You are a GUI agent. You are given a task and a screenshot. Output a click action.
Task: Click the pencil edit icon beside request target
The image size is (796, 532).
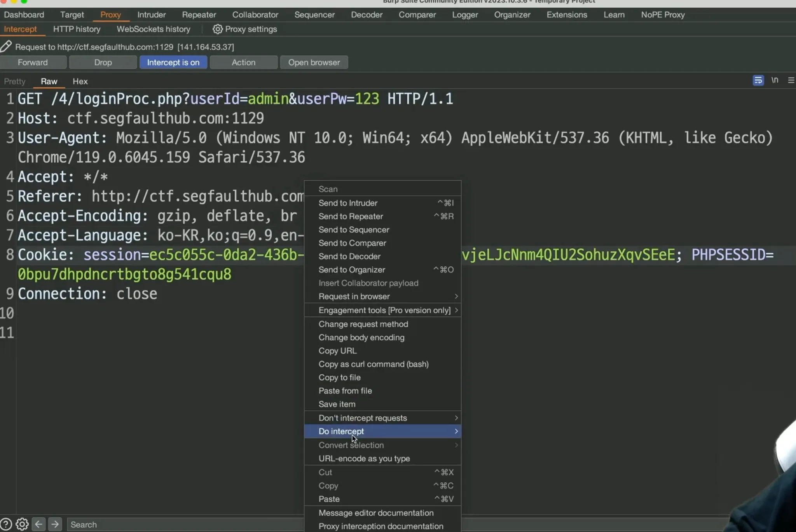pyautogui.click(x=6, y=47)
